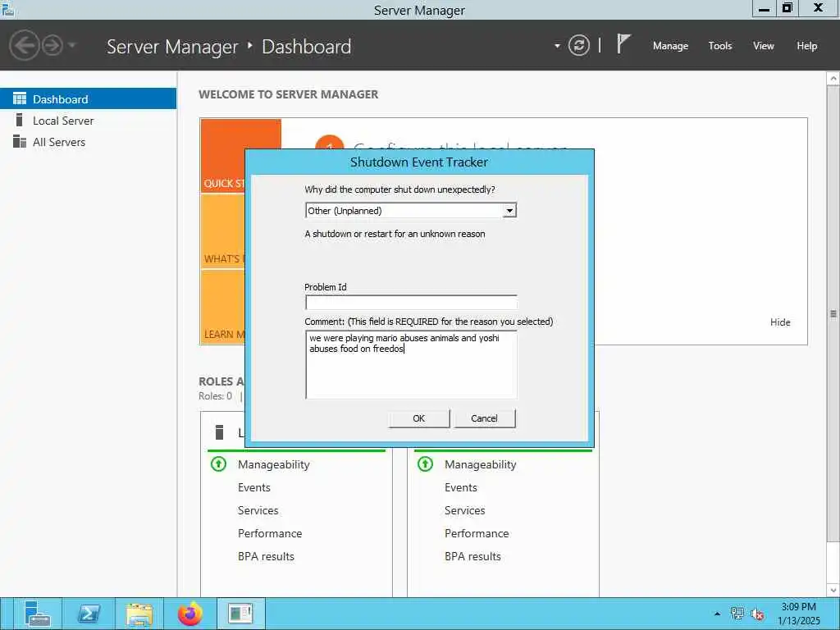Click Events in the left server tile

click(x=254, y=487)
